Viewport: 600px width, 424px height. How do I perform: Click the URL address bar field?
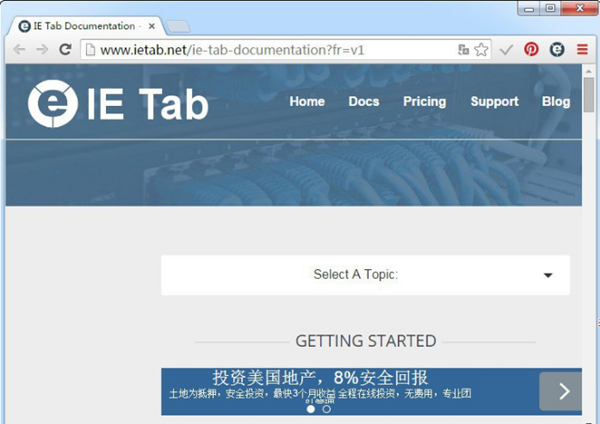coord(270,49)
